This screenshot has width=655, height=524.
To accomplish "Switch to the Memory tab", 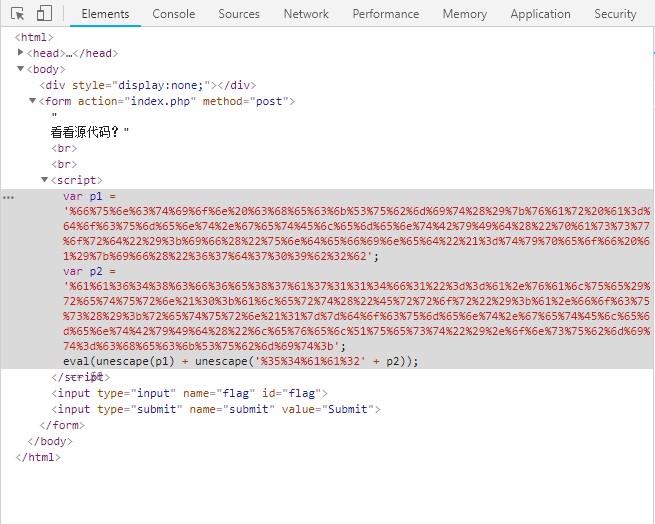I will (465, 14).
